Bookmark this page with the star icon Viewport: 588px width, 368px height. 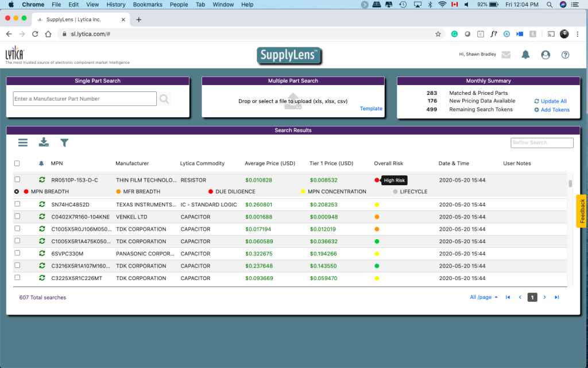click(438, 34)
